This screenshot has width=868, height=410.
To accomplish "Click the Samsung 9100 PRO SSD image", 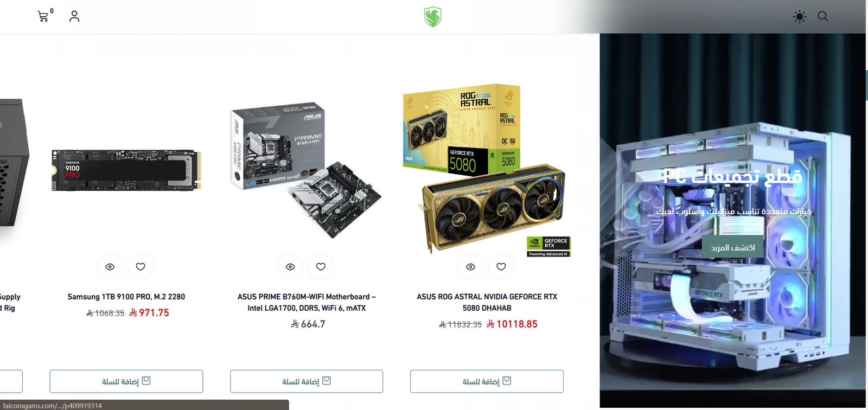I will [126, 170].
